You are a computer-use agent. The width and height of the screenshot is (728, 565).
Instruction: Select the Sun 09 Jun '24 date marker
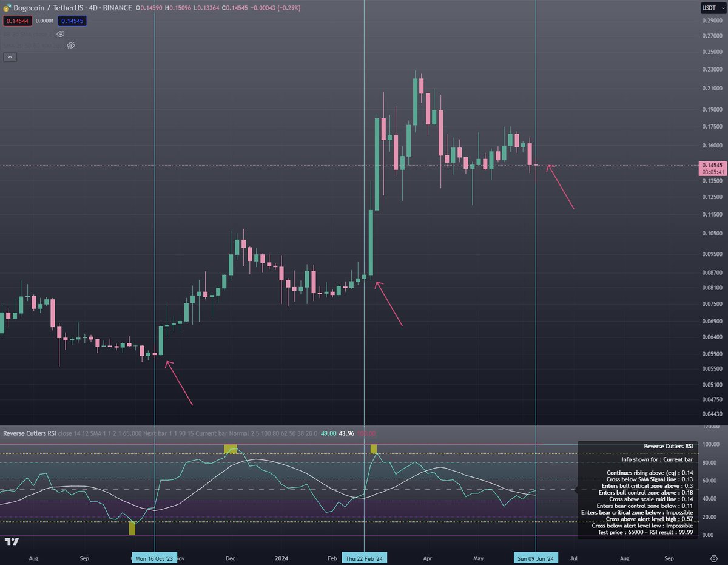[x=535, y=558]
